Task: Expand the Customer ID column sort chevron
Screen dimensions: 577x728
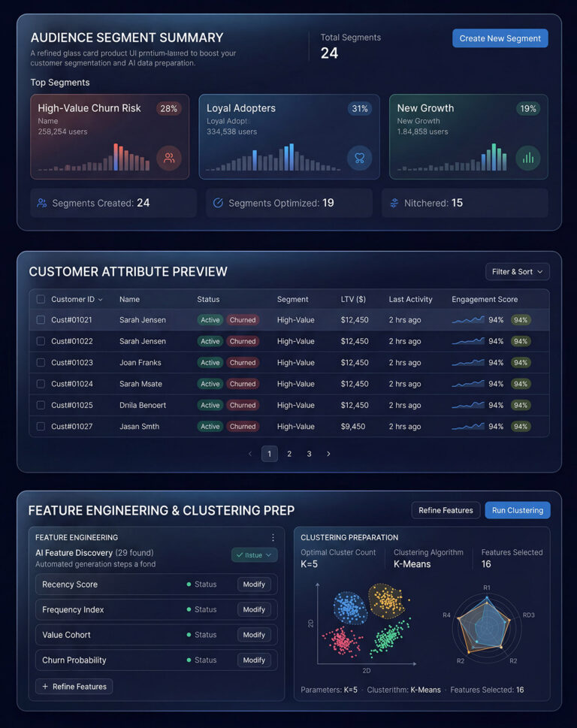Action: (101, 300)
